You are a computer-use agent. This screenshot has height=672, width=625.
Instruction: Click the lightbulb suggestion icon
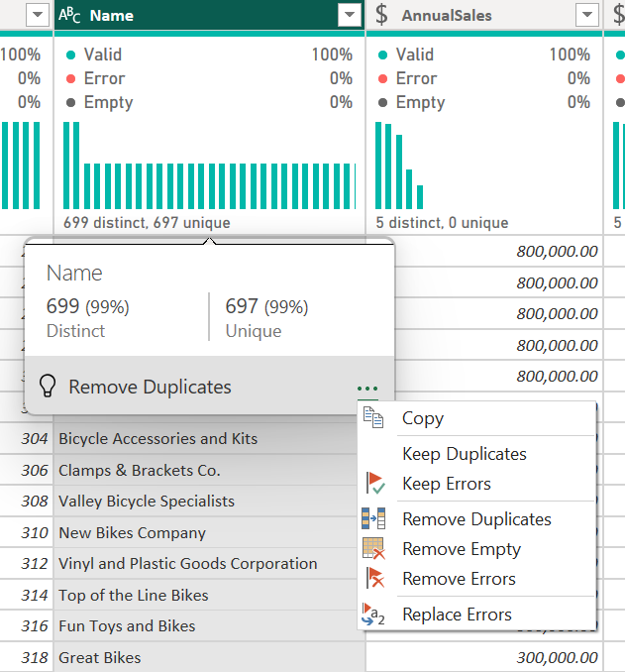pos(47,387)
